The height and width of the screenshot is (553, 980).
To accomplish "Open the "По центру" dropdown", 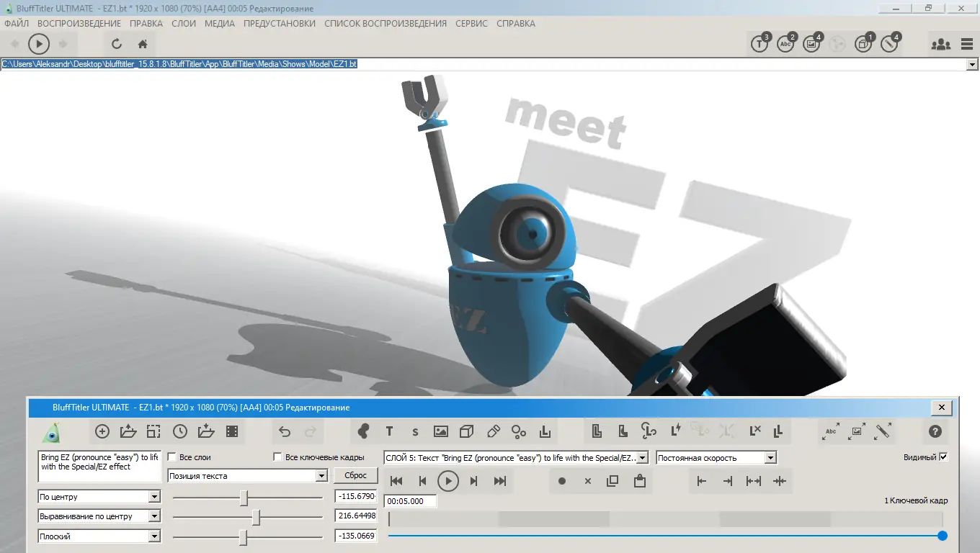I will click(99, 497).
